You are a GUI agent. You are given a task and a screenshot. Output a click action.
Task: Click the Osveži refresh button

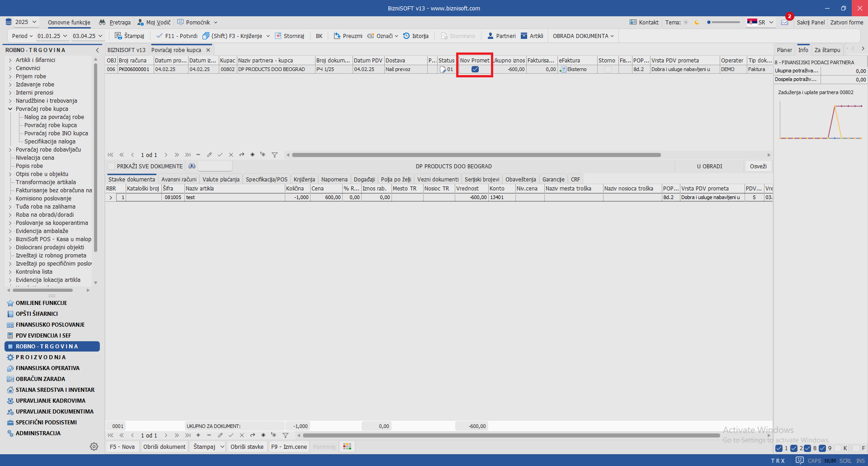tap(758, 166)
